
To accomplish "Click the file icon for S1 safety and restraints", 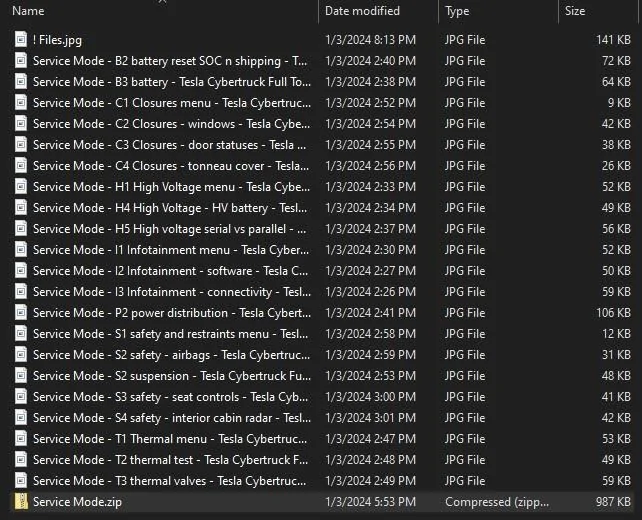I will (21, 334).
